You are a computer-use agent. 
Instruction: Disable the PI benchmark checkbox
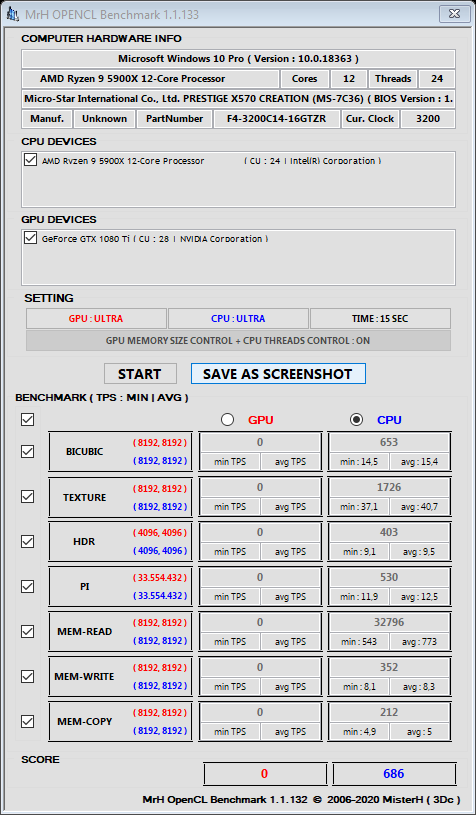[28, 586]
